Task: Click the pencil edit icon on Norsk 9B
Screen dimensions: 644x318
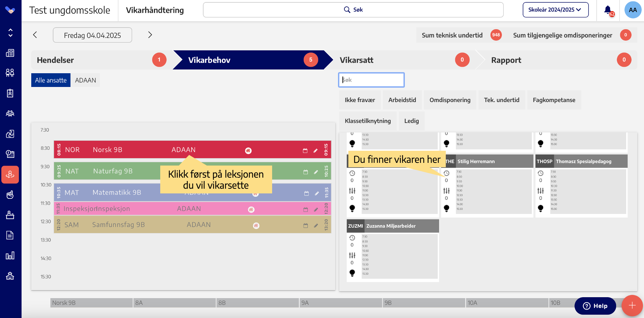Action: (x=315, y=151)
